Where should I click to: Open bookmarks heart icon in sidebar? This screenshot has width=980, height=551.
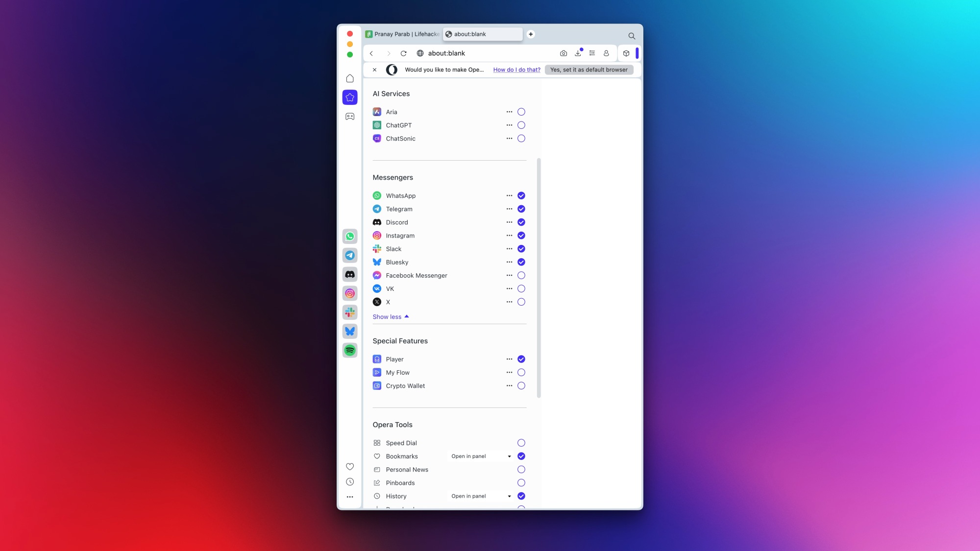[350, 467]
